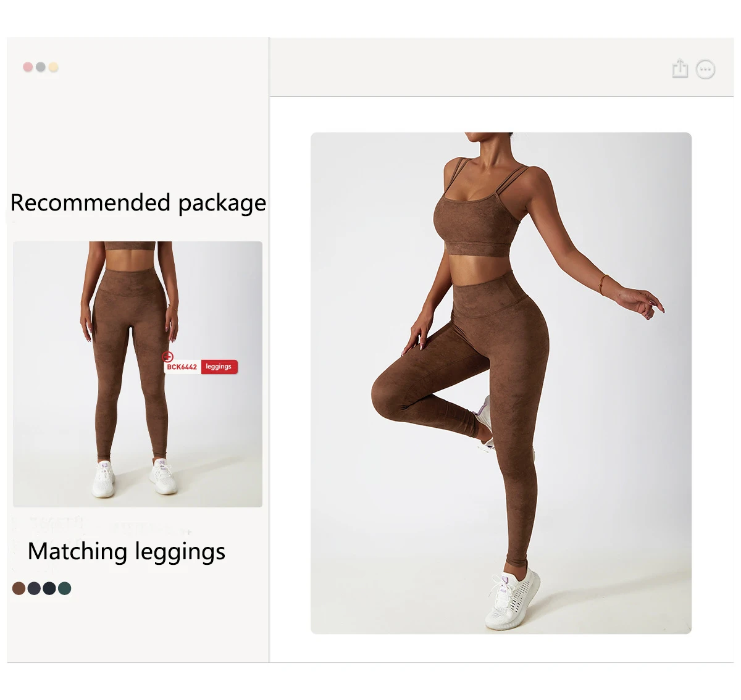The width and height of the screenshot is (741, 700).
Task: Click the gray dot window control
Action: [41, 67]
